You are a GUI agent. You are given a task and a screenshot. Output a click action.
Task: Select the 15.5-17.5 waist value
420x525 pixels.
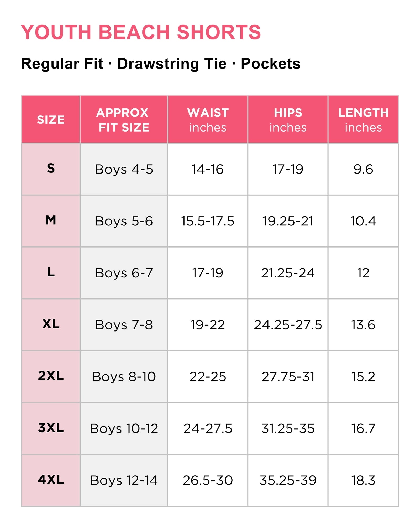click(208, 221)
